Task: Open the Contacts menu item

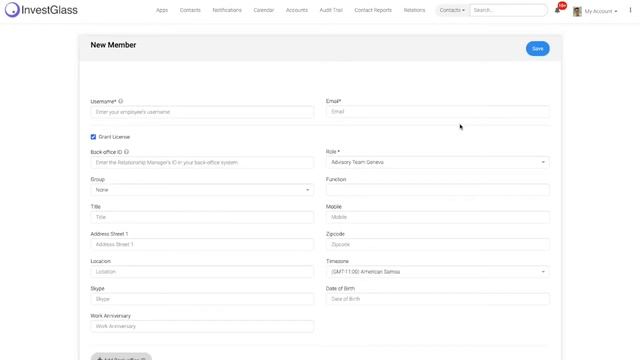Action: [190, 10]
